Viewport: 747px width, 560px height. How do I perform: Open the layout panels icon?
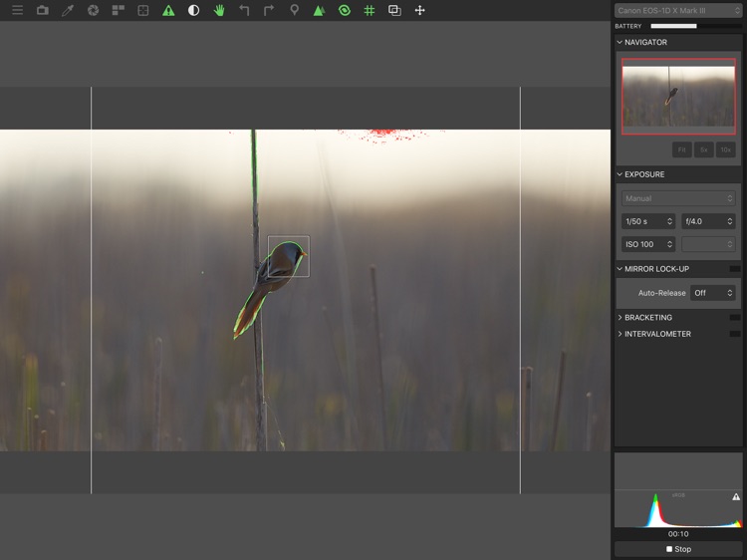click(119, 10)
